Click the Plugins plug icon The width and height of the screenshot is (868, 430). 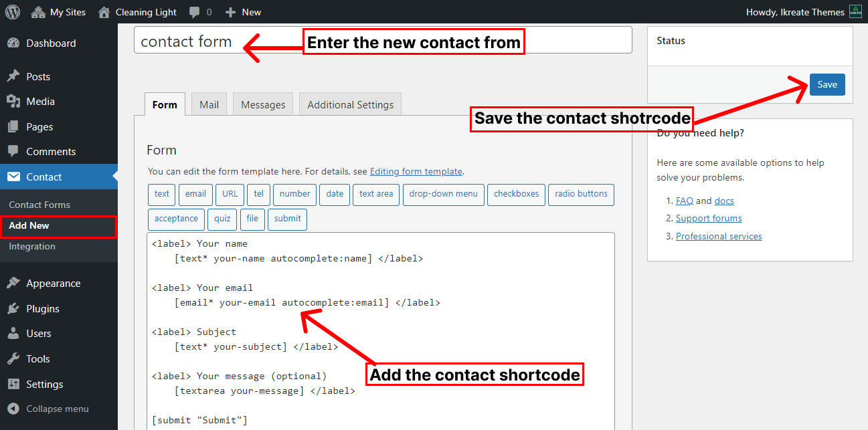tap(13, 309)
